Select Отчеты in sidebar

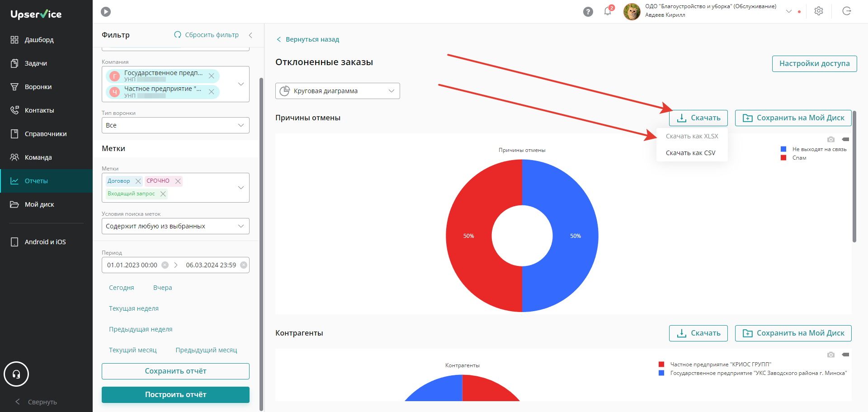tap(46, 181)
